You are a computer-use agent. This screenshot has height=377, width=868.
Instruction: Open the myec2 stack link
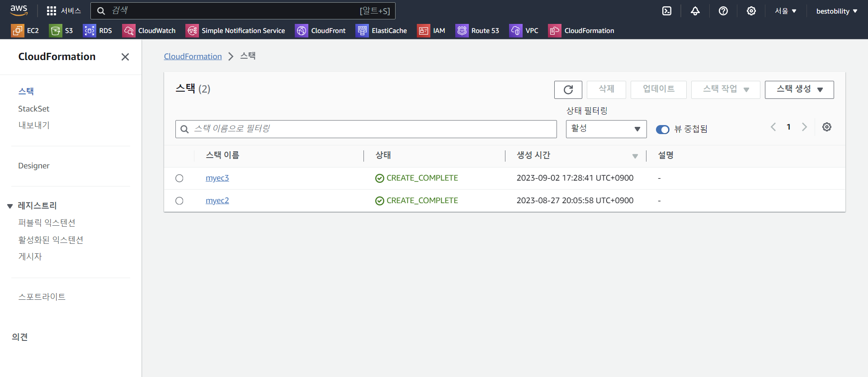pyautogui.click(x=217, y=201)
